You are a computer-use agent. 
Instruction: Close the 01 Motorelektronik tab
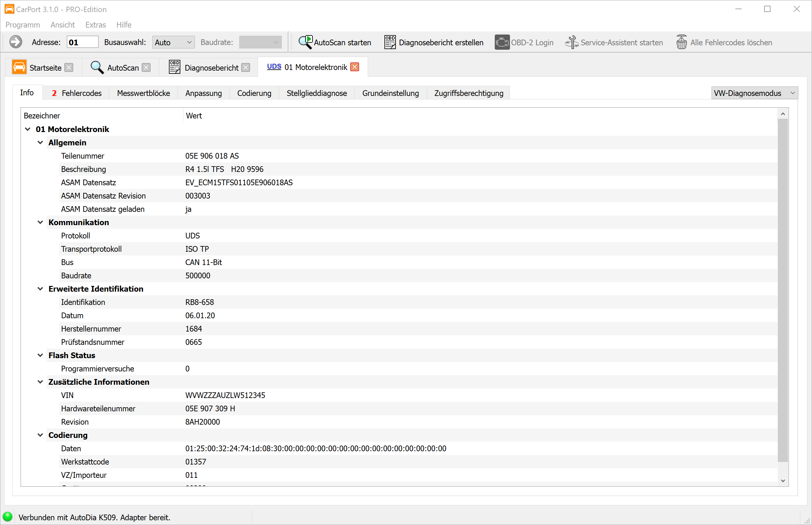[x=355, y=67]
